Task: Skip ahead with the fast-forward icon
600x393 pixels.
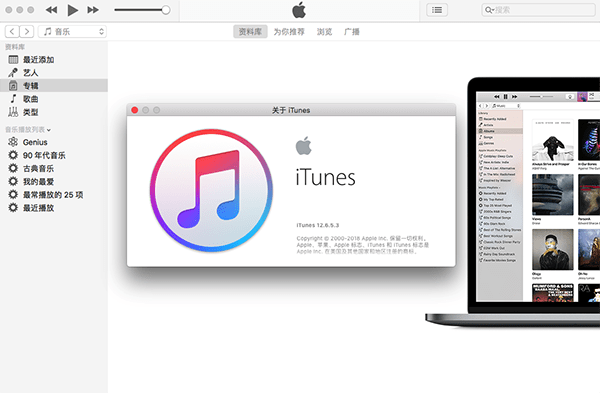Action: click(93, 10)
